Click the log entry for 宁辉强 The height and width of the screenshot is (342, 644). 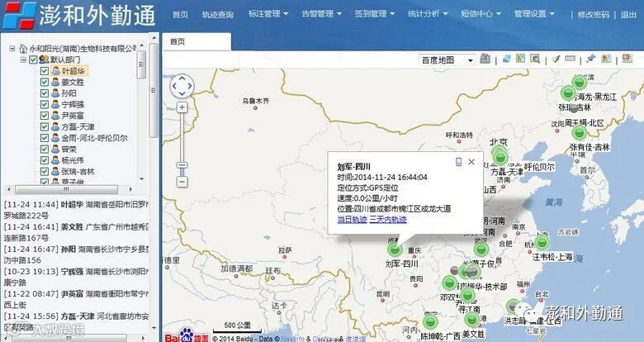[x=77, y=277]
